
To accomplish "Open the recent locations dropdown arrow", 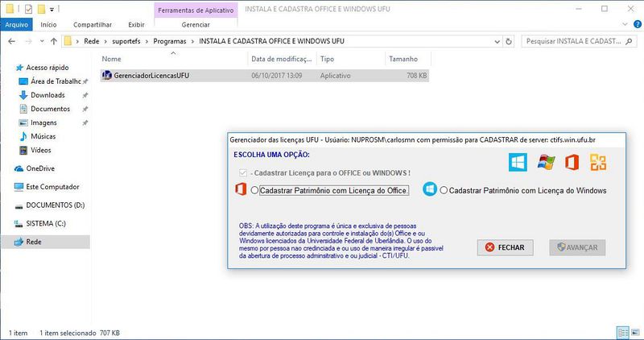I will 42,41.
